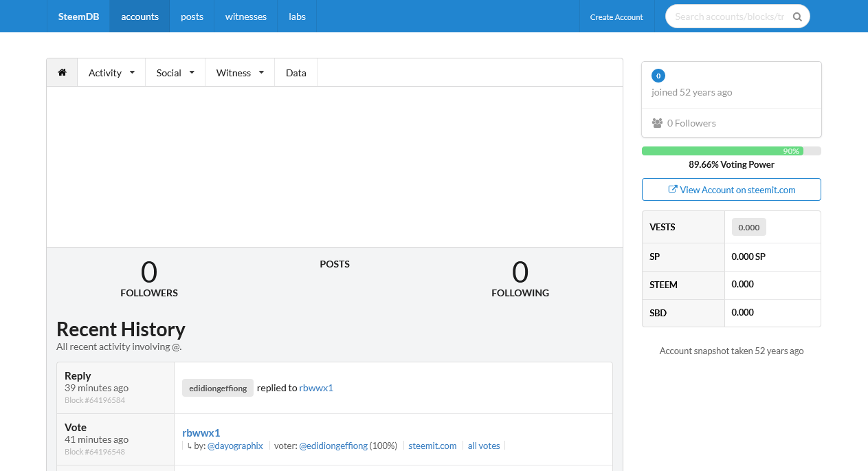This screenshot has height=471, width=868.
Task: Click the voting power progress bar
Action: click(x=731, y=151)
